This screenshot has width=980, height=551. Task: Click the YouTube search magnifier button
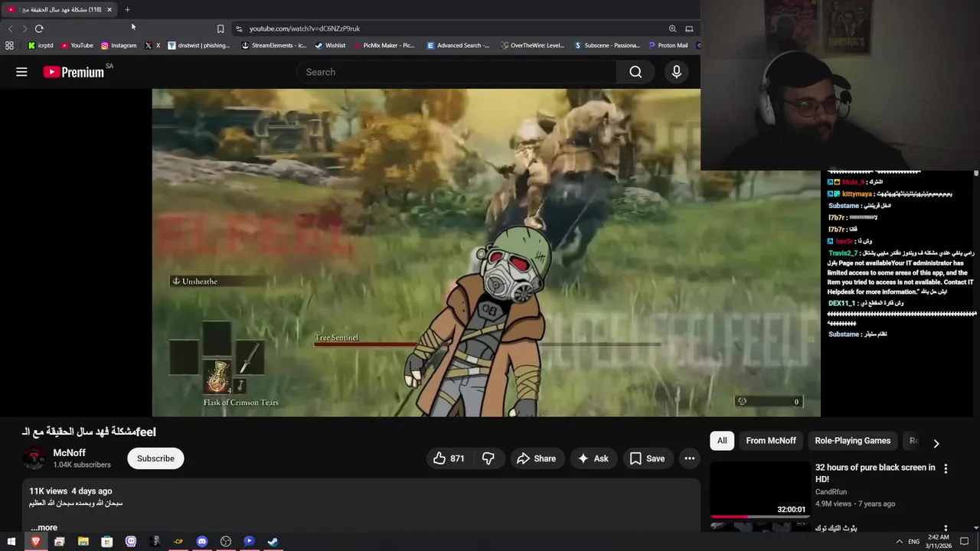point(635,72)
